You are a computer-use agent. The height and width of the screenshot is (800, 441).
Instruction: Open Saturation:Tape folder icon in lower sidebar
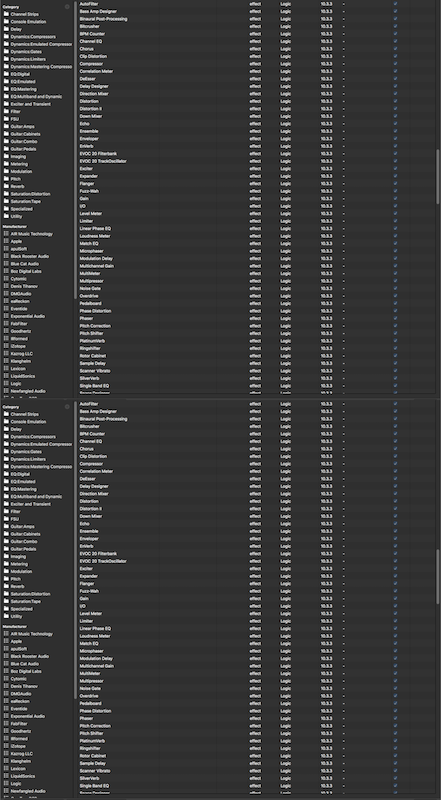tap(6, 601)
